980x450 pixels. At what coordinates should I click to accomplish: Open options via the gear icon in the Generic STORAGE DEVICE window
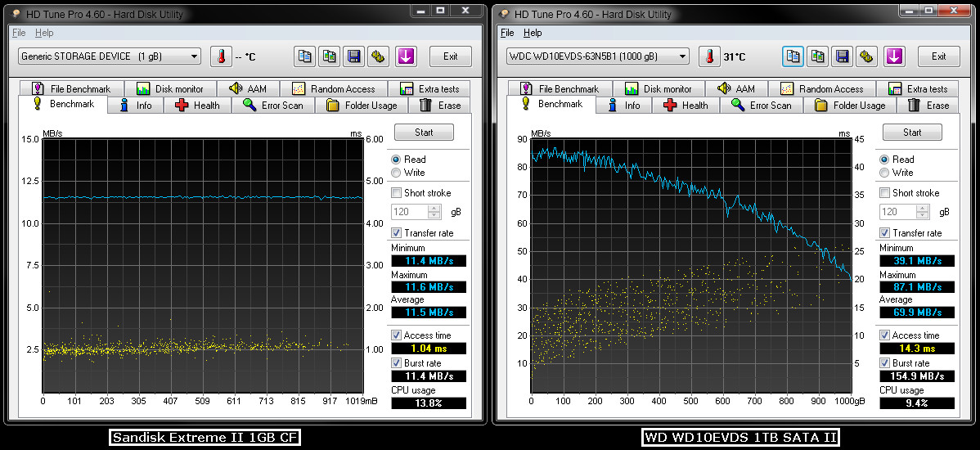(378, 56)
